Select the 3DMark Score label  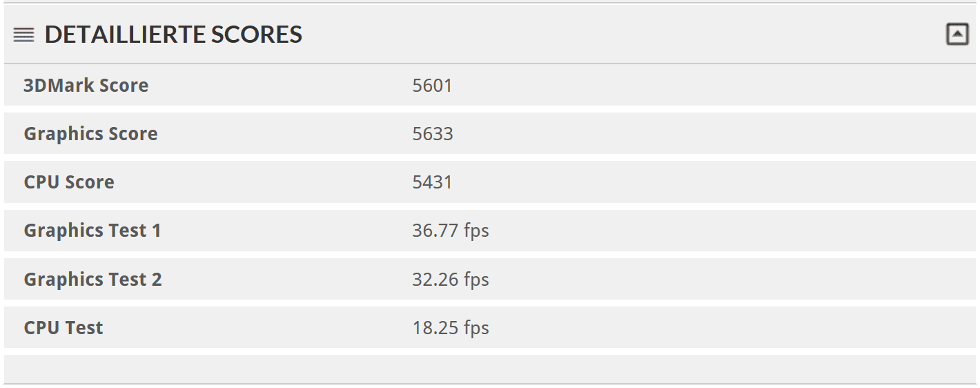pyautogui.click(x=86, y=86)
